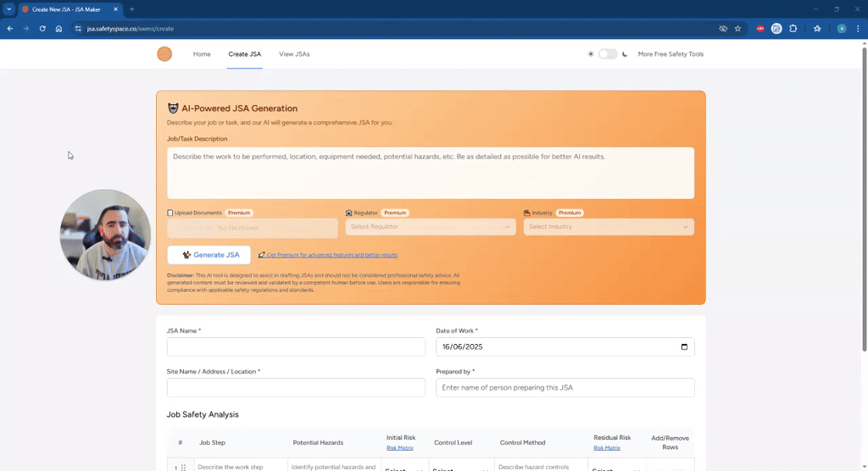
Task: Click the crossed-out eye icon in address bar
Action: [723, 29]
